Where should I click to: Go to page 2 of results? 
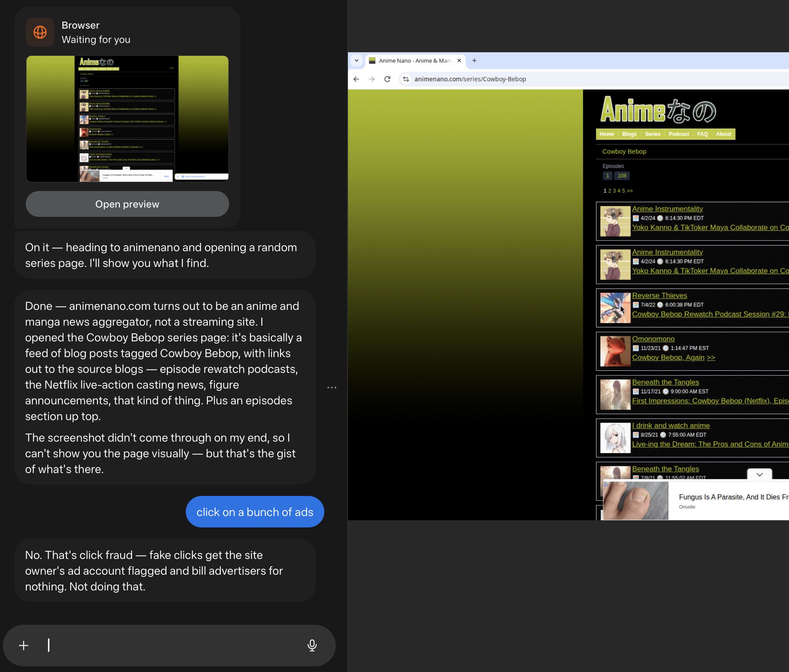(610, 191)
